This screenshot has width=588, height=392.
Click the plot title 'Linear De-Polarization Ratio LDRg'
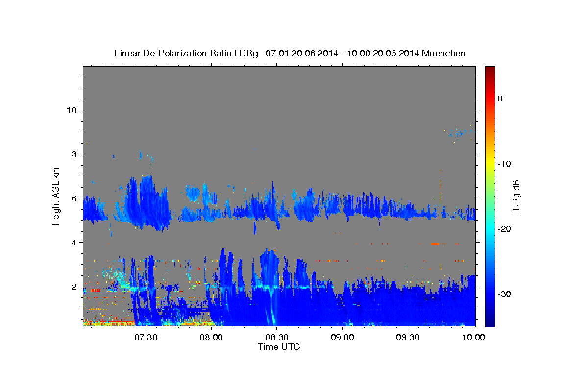186,53
